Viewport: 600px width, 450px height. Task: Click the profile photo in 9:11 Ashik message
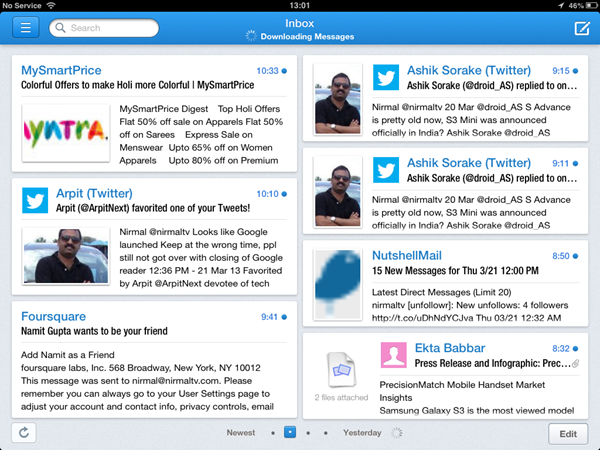click(x=338, y=192)
